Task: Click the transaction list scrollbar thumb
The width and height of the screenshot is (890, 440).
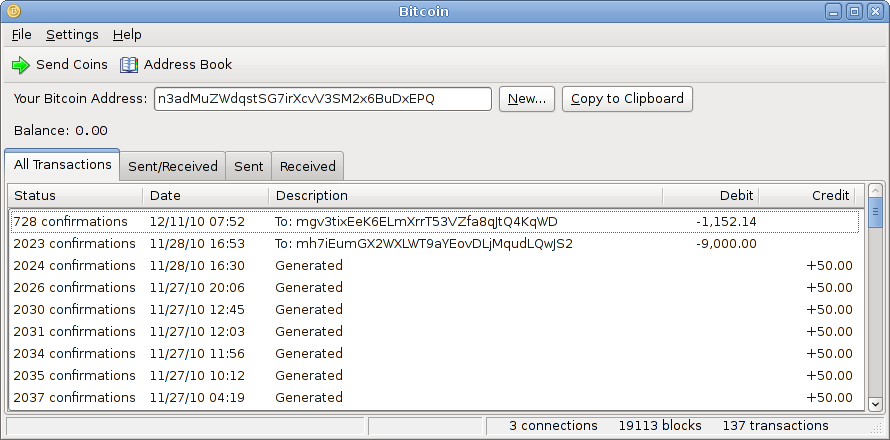Action: tap(875, 213)
